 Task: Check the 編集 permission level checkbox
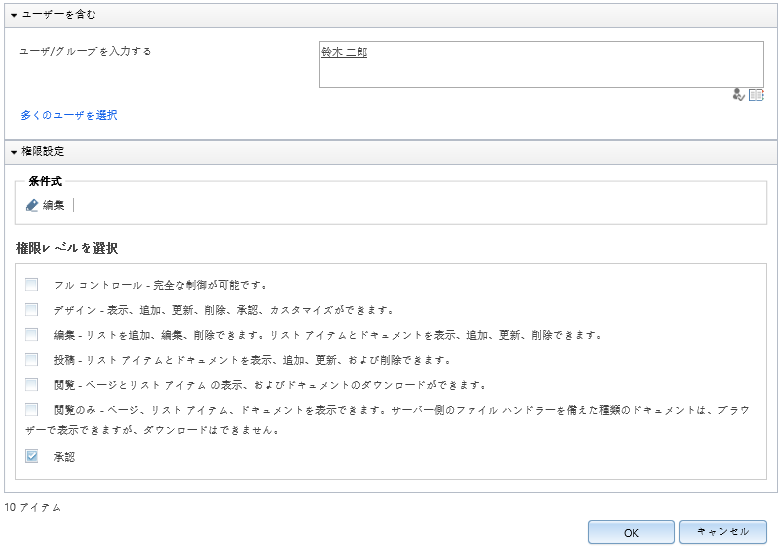point(31,335)
